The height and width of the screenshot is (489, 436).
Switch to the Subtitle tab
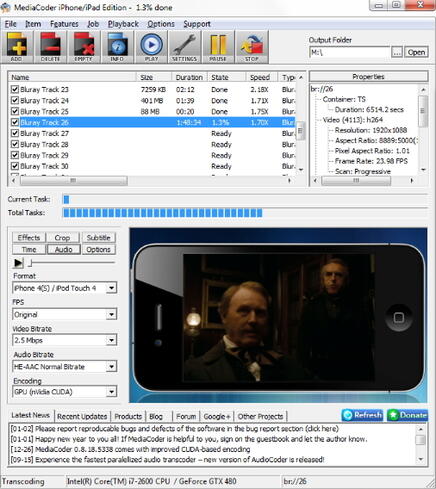[98, 238]
